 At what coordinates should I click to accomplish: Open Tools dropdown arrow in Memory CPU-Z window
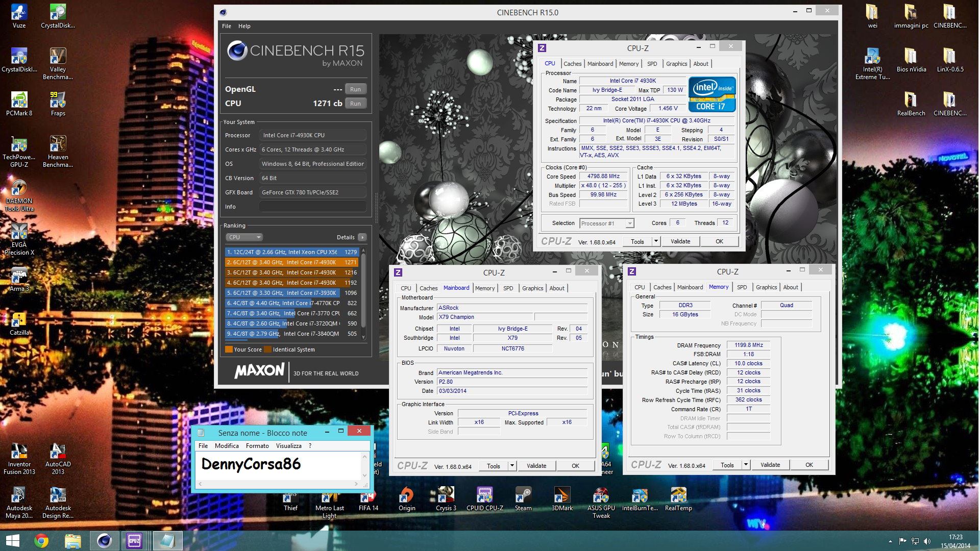coord(746,465)
